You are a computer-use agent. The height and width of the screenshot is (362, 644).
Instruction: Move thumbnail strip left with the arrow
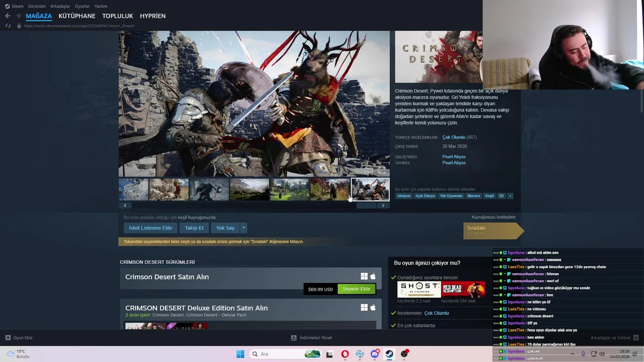[125, 205]
